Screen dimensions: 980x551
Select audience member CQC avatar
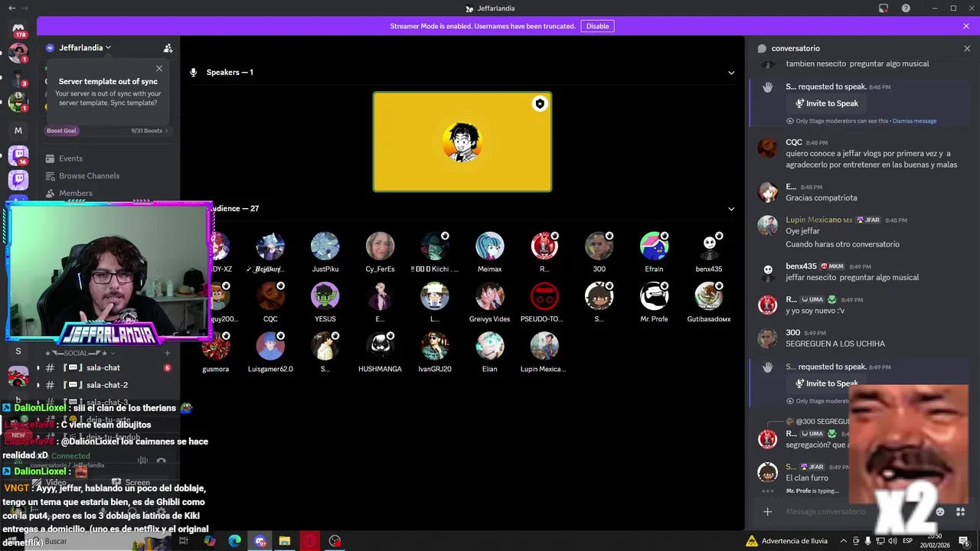[270, 296]
